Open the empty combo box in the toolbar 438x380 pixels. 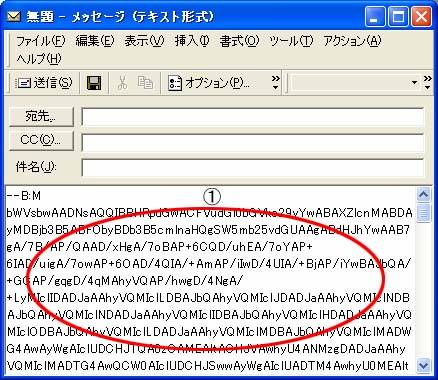coord(355,83)
